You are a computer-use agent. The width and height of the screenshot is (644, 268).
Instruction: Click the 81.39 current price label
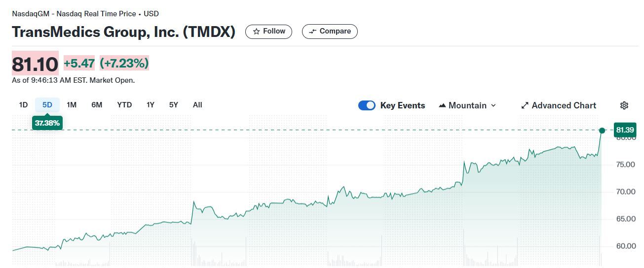click(625, 130)
